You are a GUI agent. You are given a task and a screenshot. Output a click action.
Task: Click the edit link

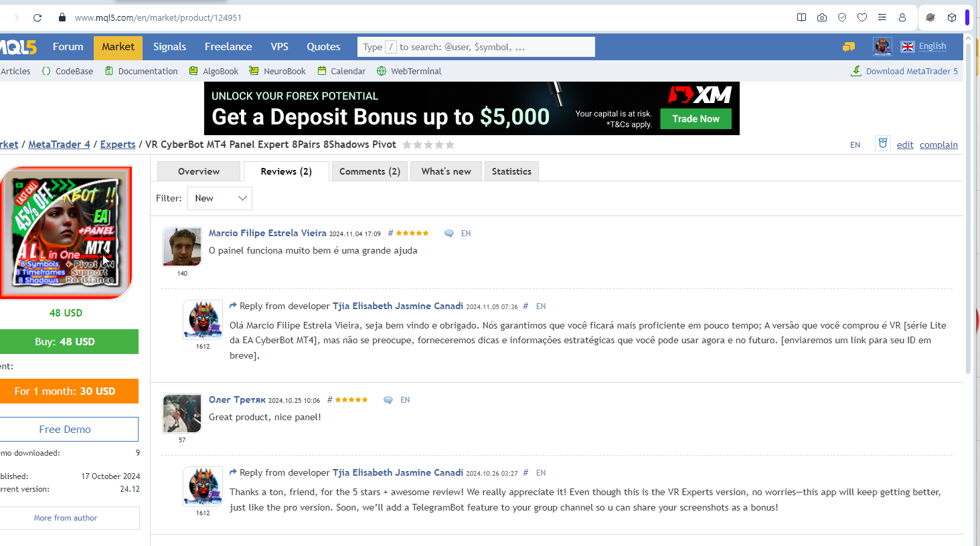905,145
